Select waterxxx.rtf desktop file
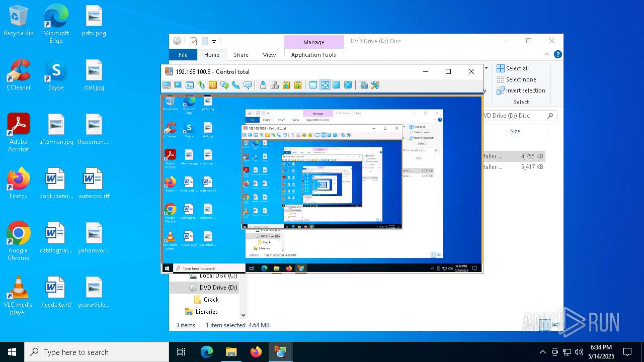Viewport: 644px width, 362px height. 94,184
